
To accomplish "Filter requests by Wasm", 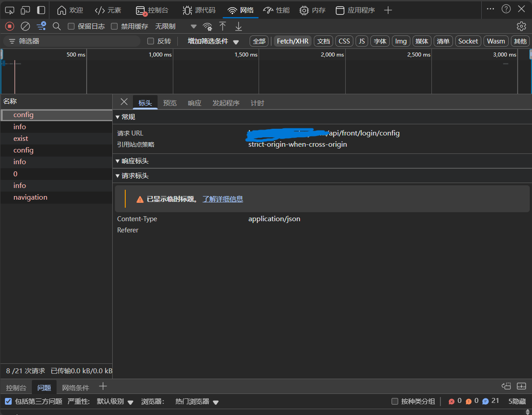I will tap(496, 41).
